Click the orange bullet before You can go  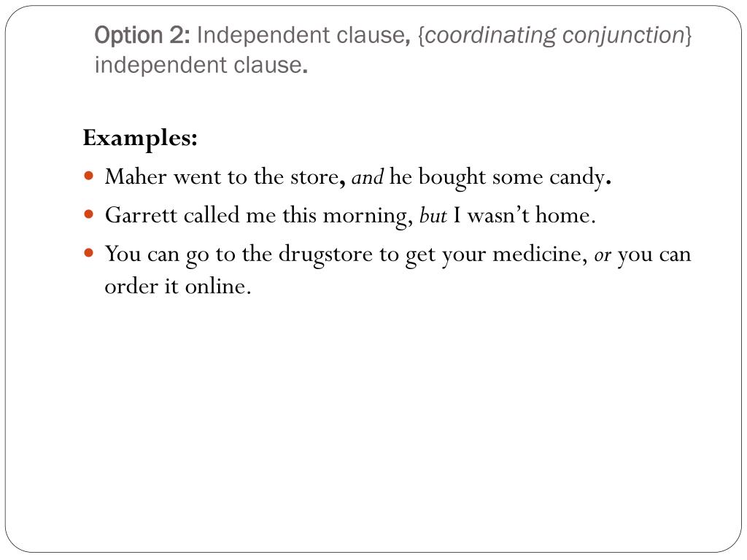click(x=88, y=252)
